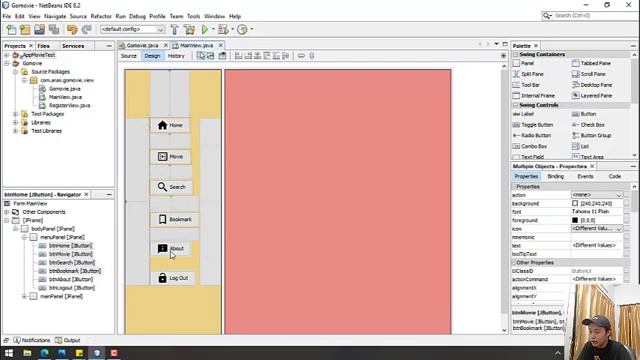Switch to the Binding properties tab
This screenshot has width=640, height=360.
click(556, 176)
